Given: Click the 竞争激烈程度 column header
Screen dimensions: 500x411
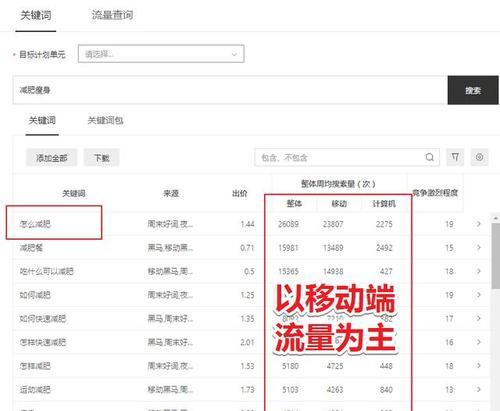Looking at the screenshot, I should (435, 193).
